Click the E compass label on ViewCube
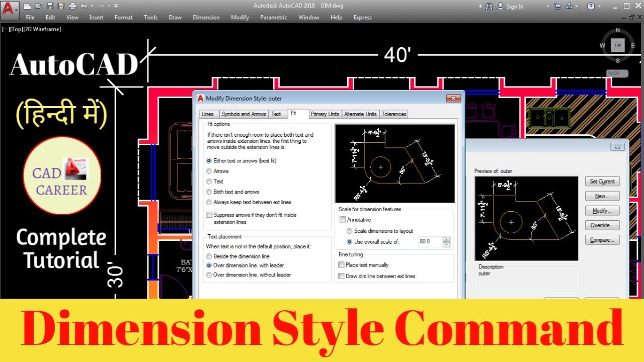644x362 pixels. point(633,45)
